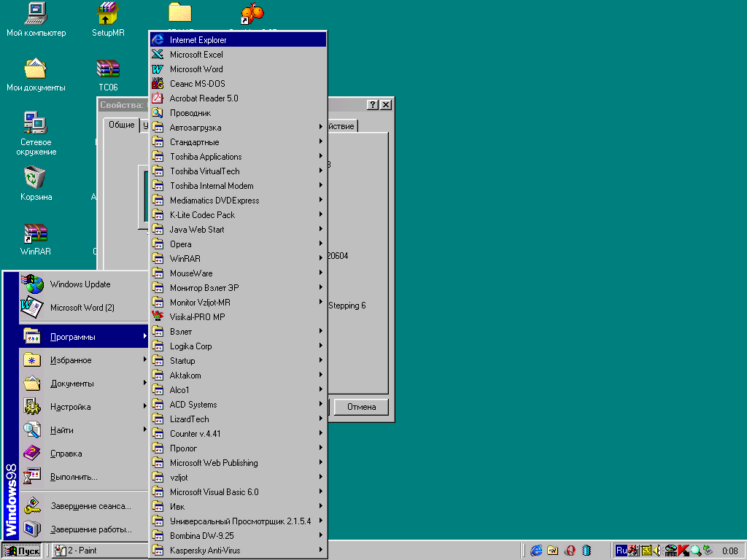
Task: Click the Kaspersky tray icon
Action: coord(683,551)
